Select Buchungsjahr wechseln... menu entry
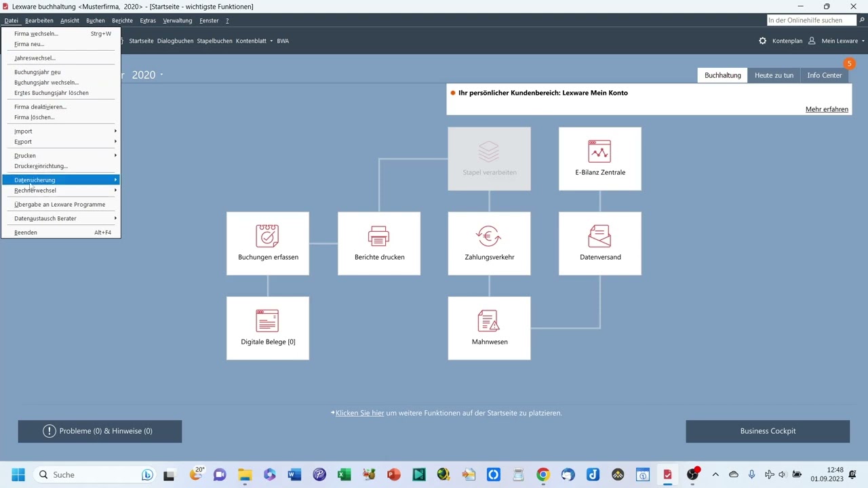This screenshot has width=868, height=488. coord(61,82)
